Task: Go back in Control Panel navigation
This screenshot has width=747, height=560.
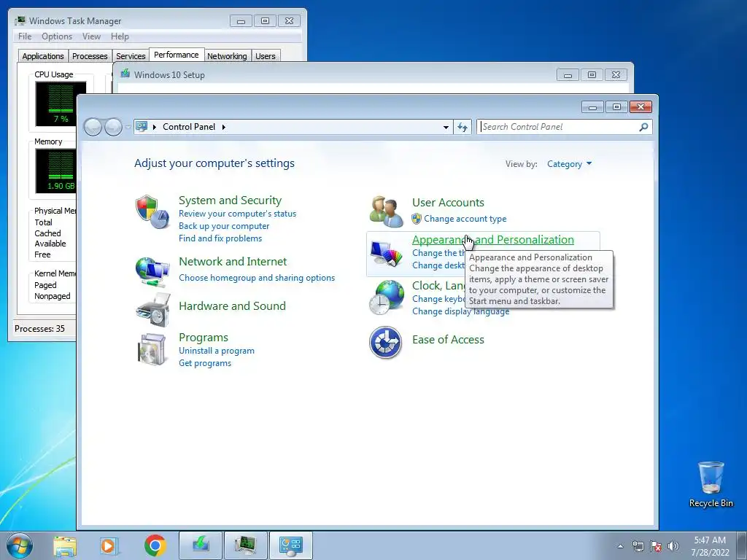Action: point(93,127)
